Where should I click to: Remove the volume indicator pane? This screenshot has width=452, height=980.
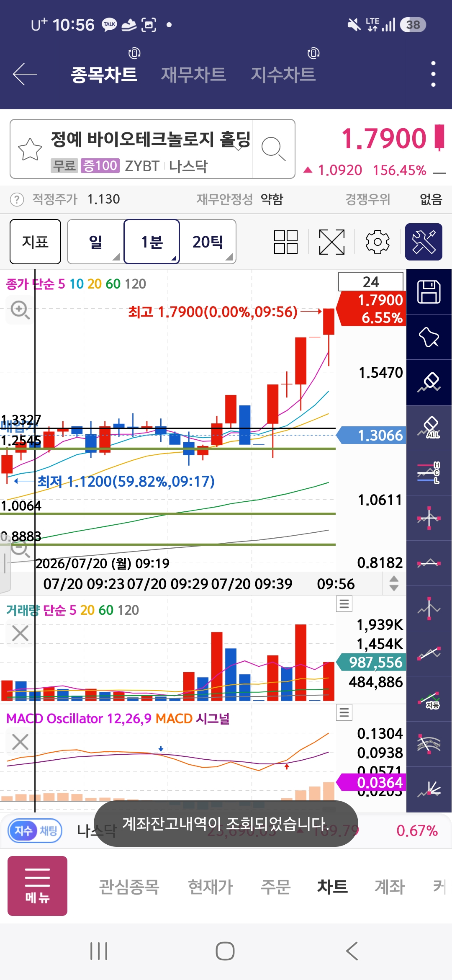click(20, 633)
